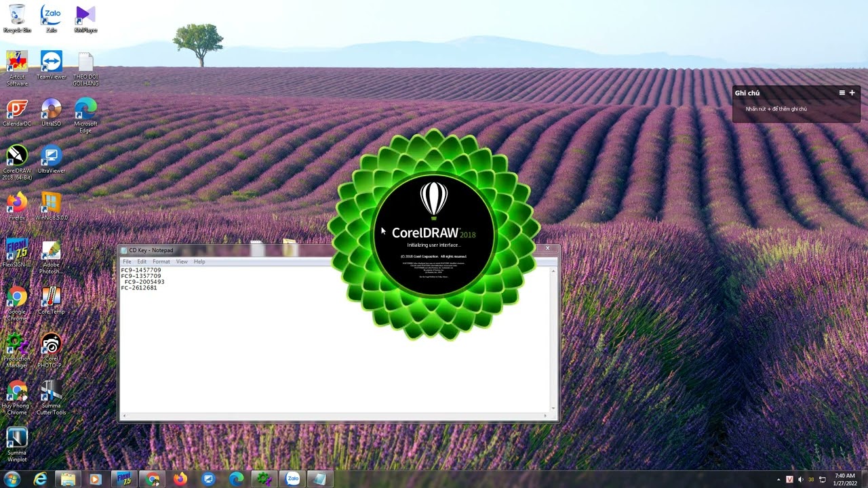The width and height of the screenshot is (868, 488).
Task: Launch Internet Explorer from the taskbar
Action: (41, 479)
